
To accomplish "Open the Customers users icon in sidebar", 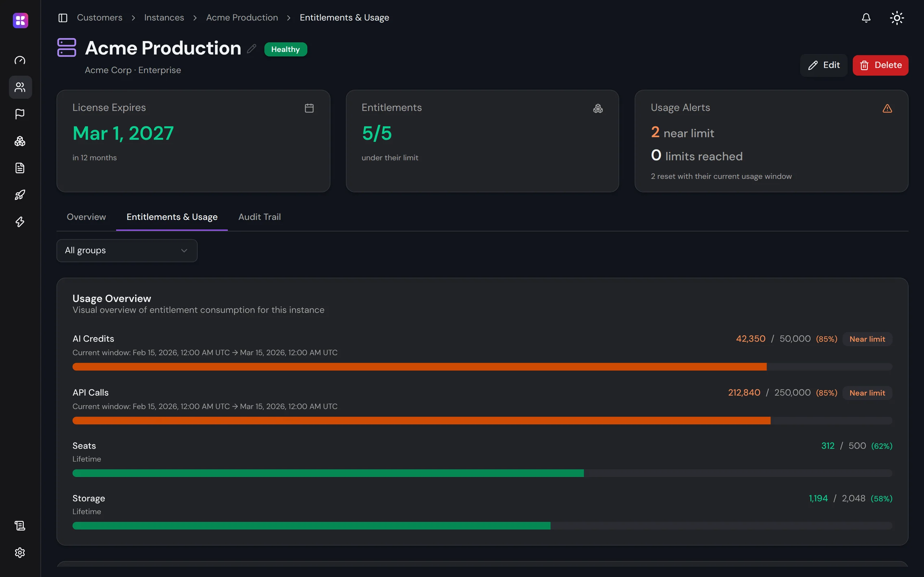I will (x=20, y=87).
